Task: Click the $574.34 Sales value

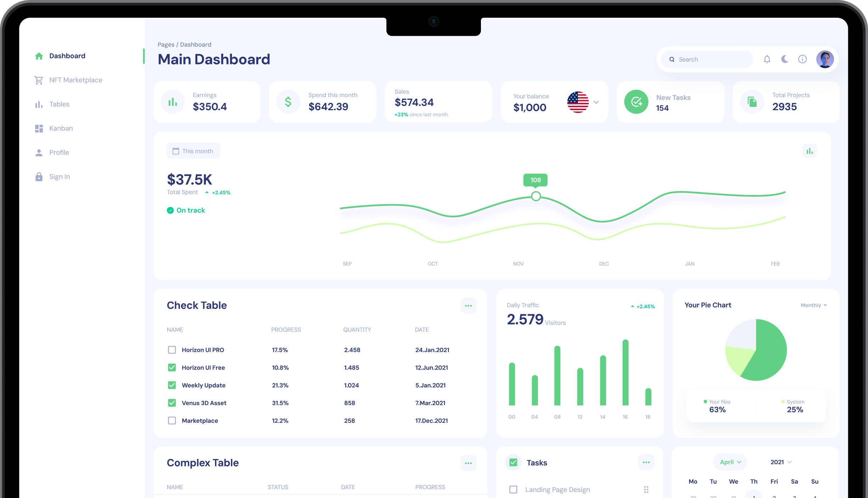Action: (414, 103)
